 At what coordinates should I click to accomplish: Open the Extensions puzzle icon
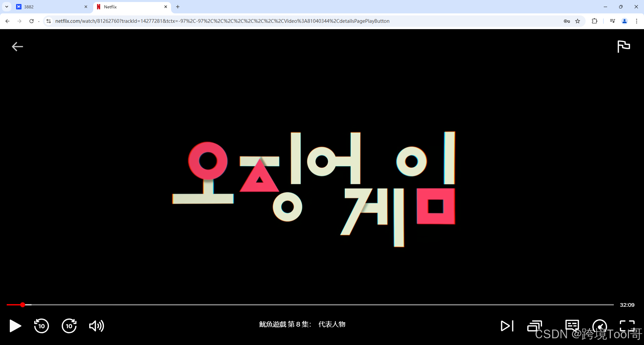click(x=594, y=21)
